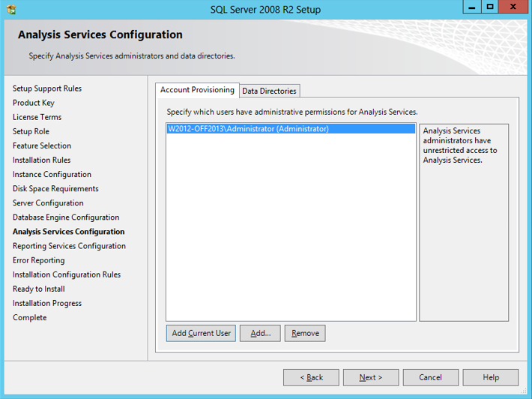Screen dimensions: 532x399
Task: Minimize the setup window
Action: (472, 7)
